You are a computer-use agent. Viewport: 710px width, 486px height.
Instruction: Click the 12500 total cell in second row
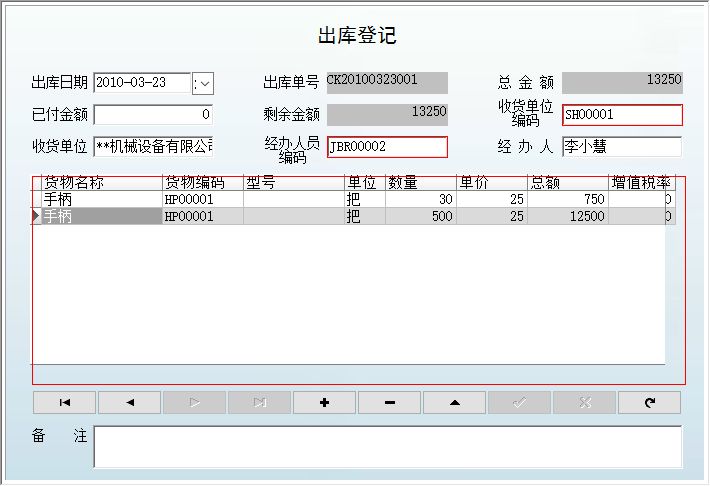tap(567, 217)
